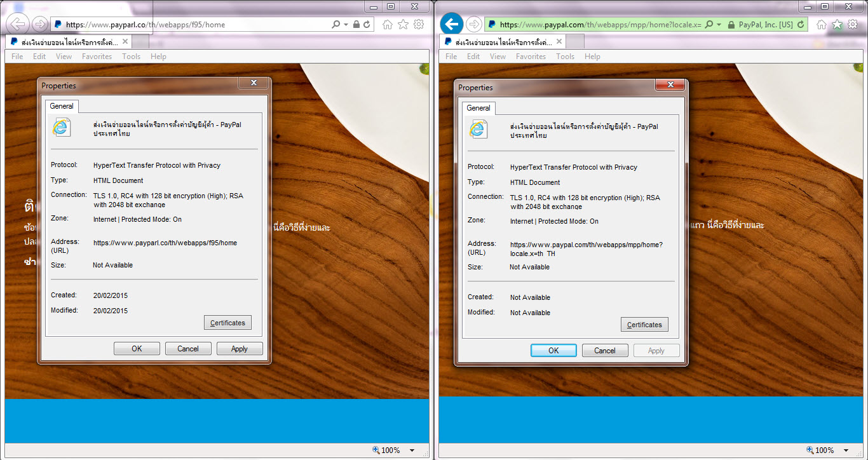Open the View menu in right window
Viewport: 868px width, 460px height.
click(498, 57)
